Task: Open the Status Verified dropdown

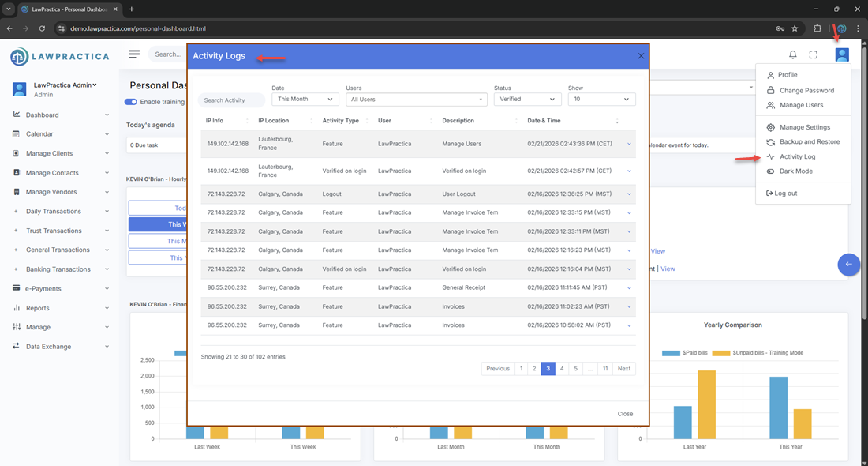Action: point(527,100)
